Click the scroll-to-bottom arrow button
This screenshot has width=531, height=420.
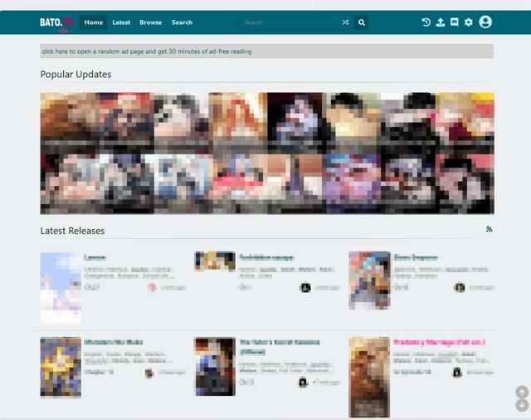522,405
